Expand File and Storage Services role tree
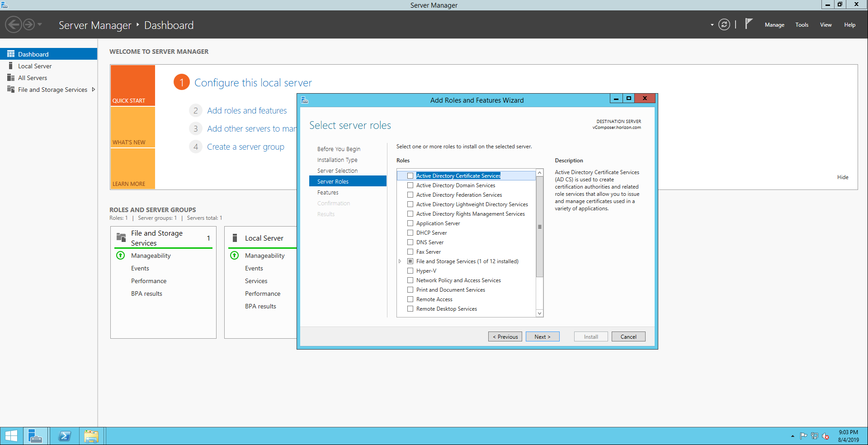 400,261
